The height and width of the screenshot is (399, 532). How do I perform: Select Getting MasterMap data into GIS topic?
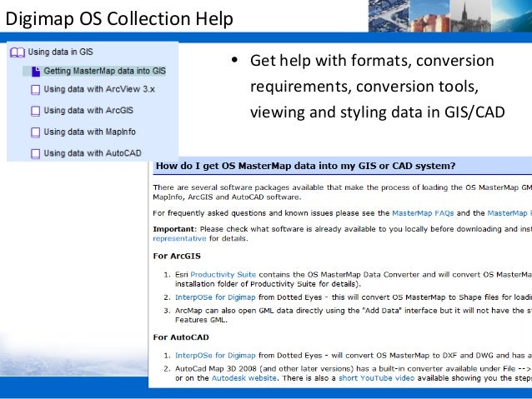pos(105,71)
